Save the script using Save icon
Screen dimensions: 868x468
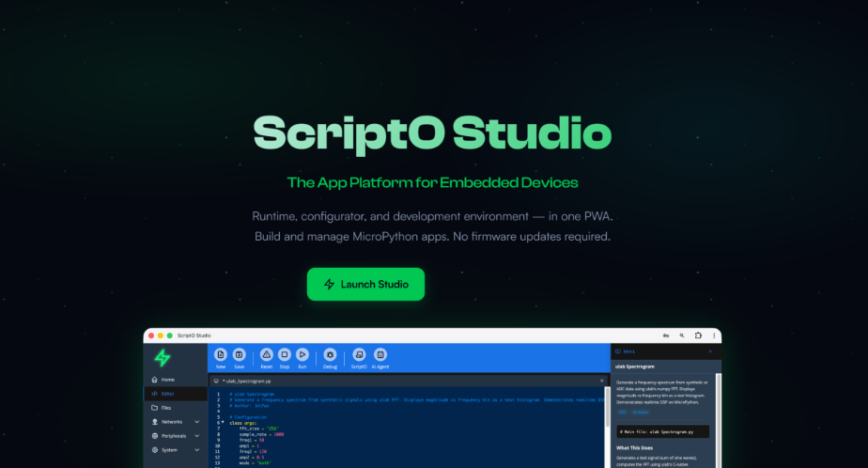[239, 354]
